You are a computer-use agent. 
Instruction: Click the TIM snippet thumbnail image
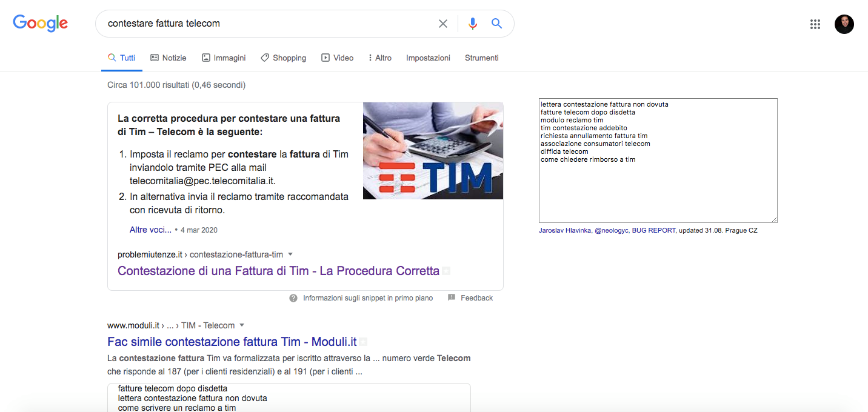click(x=433, y=151)
